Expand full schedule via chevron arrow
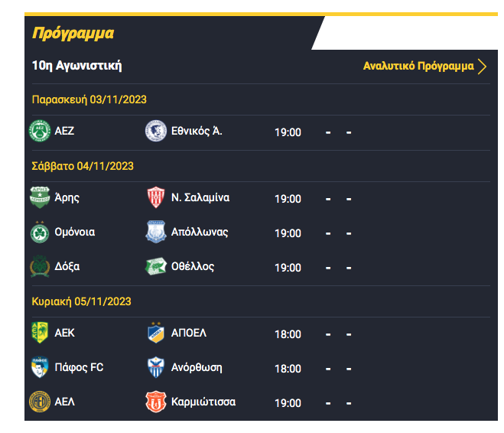504x433 pixels. click(x=482, y=67)
